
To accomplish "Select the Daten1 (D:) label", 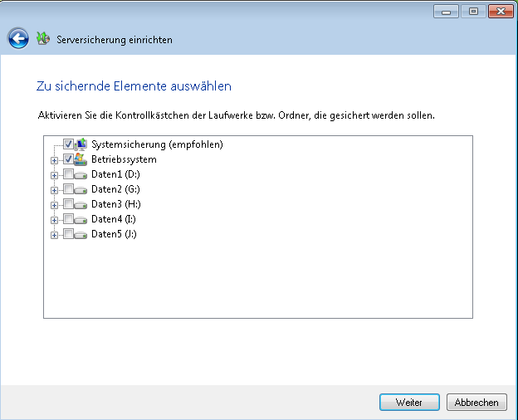I will [115, 174].
